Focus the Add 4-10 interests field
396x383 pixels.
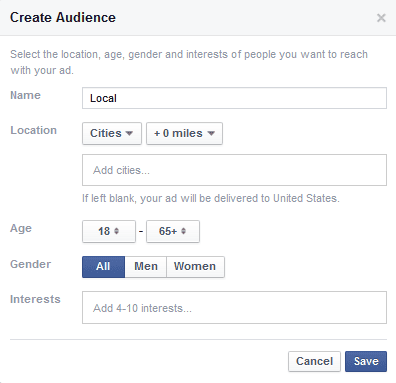click(x=234, y=308)
